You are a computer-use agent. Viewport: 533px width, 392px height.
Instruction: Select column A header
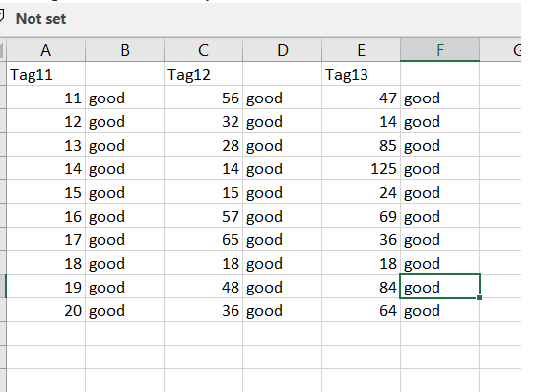[45, 50]
